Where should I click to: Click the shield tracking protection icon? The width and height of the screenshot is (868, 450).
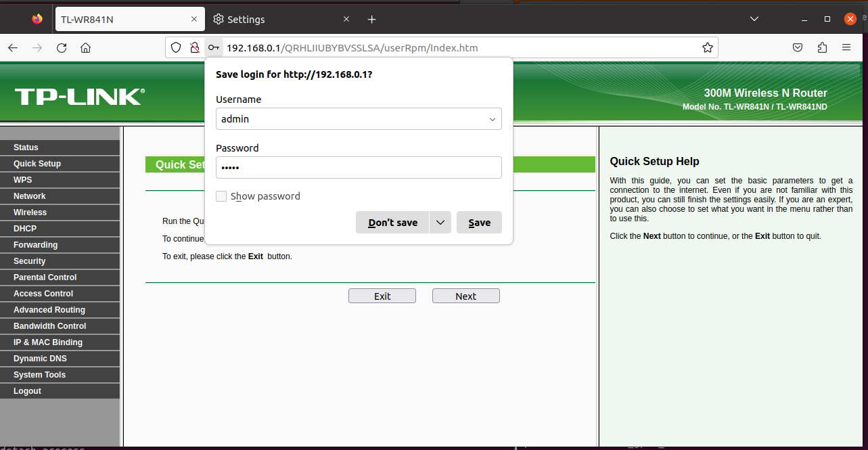coord(176,47)
